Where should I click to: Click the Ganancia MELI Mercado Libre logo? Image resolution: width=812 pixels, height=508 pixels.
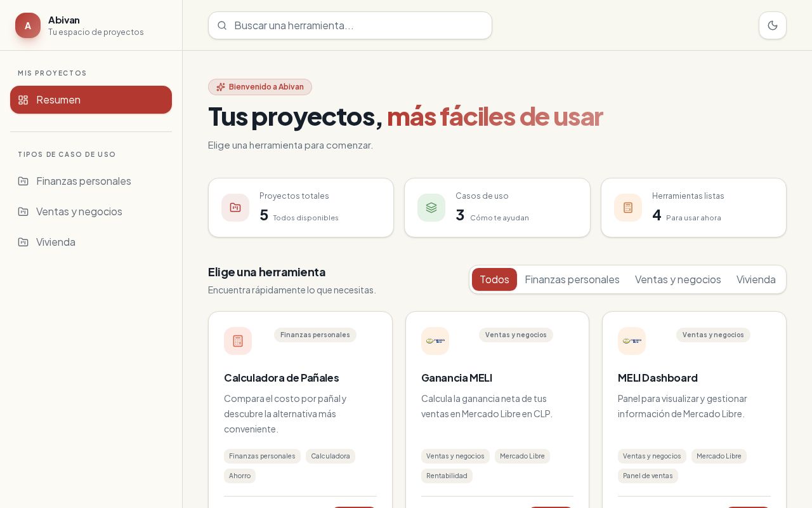pyautogui.click(x=435, y=341)
